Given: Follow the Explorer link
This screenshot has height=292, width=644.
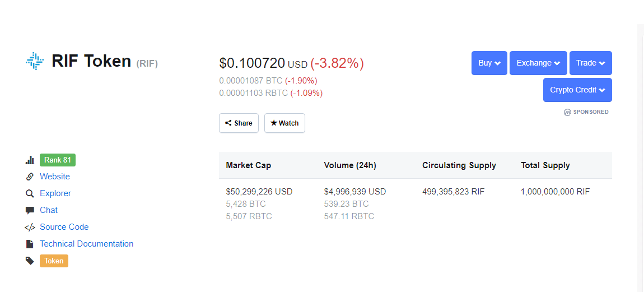Looking at the screenshot, I should point(55,193).
